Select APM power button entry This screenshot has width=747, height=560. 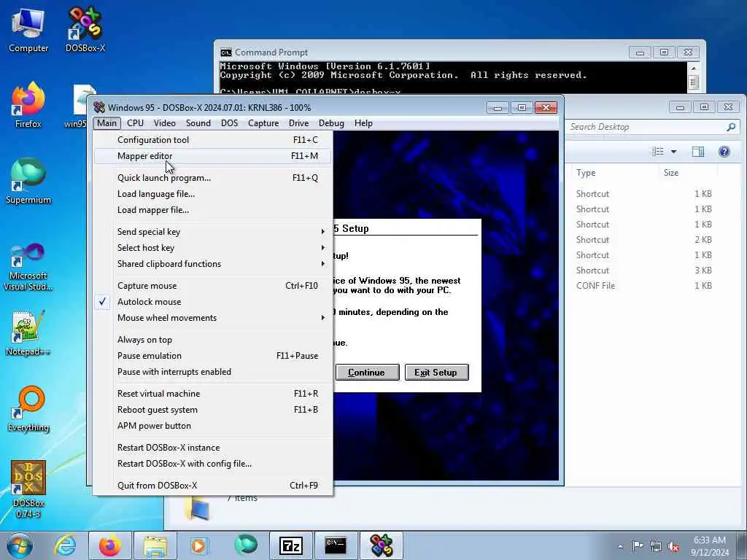click(212, 426)
